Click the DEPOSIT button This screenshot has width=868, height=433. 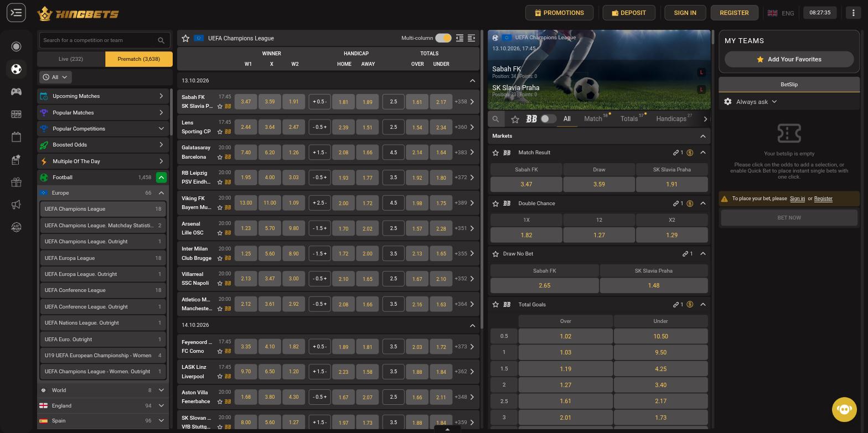628,13
